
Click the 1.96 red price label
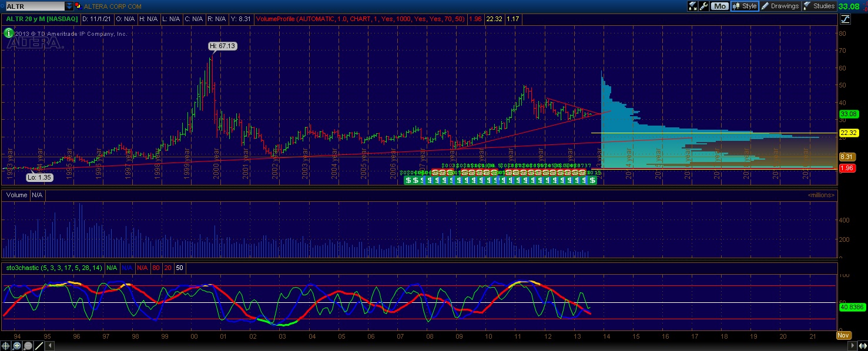pos(846,168)
